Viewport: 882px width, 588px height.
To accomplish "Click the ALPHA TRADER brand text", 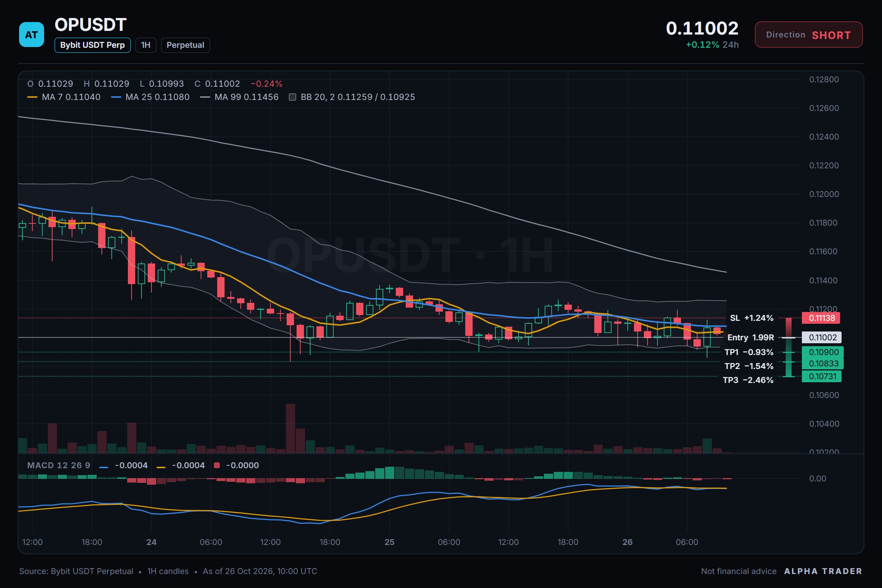I will [823, 571].
